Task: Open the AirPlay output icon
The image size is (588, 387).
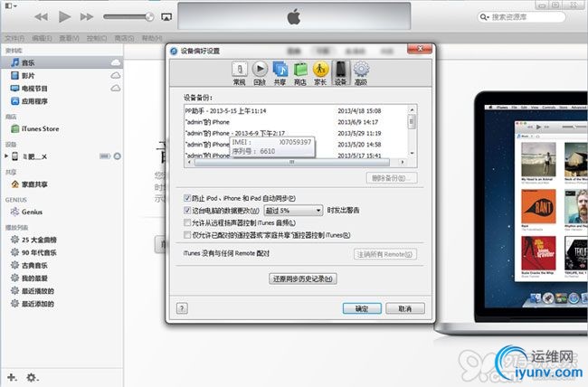Action: 166,17
